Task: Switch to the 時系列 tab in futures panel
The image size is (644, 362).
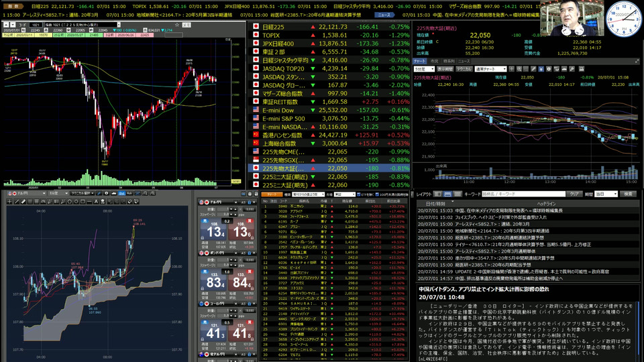Action: point(449,61)
